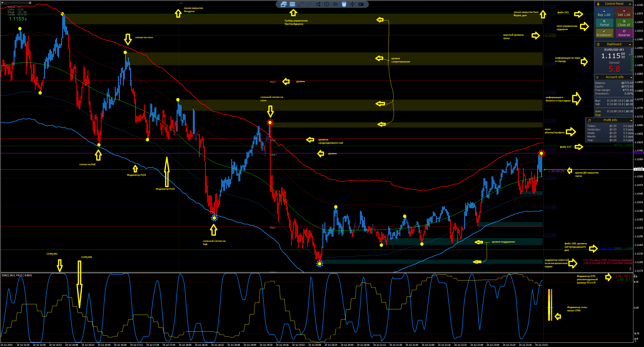Click the candle countdown timer 00:00:59 at the price line
The image size is (644, 347).
point(556,171)
